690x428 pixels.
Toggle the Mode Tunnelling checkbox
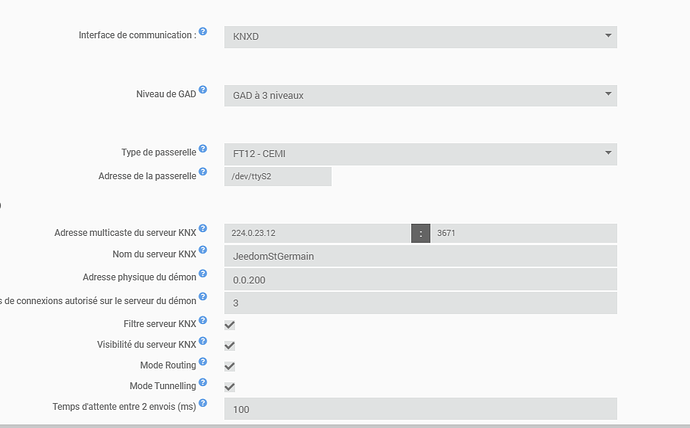point(230,387)
